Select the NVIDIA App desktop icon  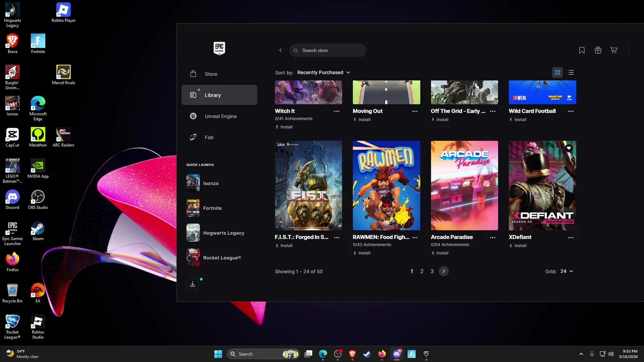point(38,169)
